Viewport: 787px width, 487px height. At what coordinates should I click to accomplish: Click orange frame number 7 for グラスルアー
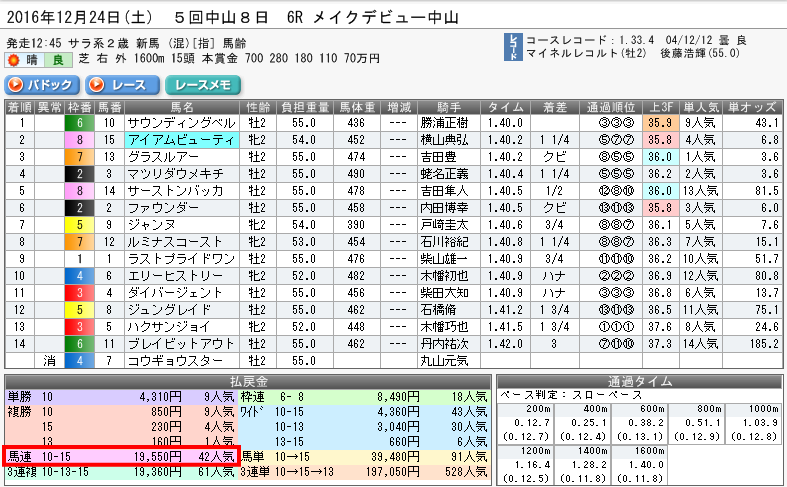[x=80, y=157]
